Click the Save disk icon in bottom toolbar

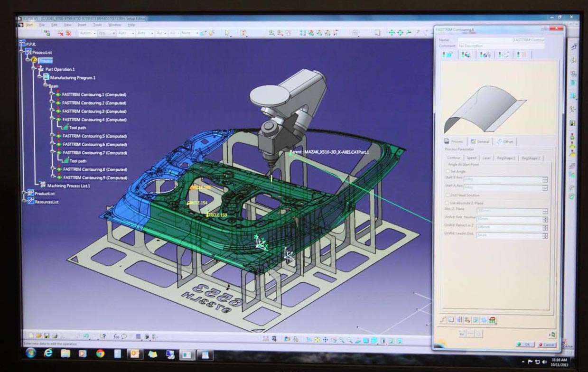(x=47, y=336)
